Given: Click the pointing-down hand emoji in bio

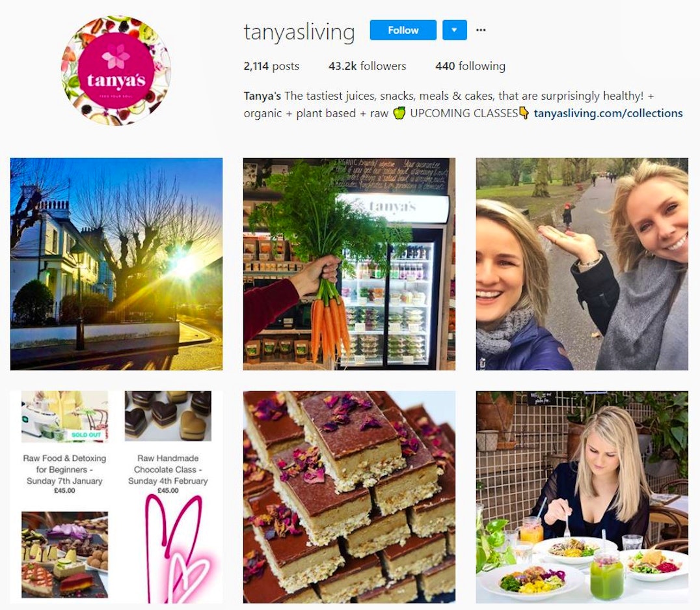Looking at the screenshot, I should [524, 113].
